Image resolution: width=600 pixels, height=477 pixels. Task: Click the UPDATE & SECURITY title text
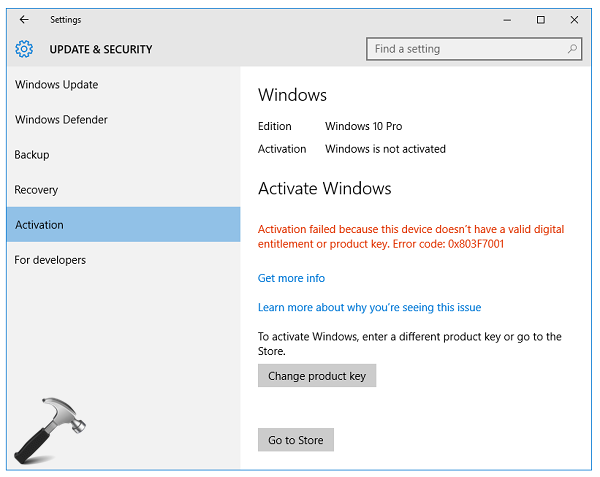point(101,49)
